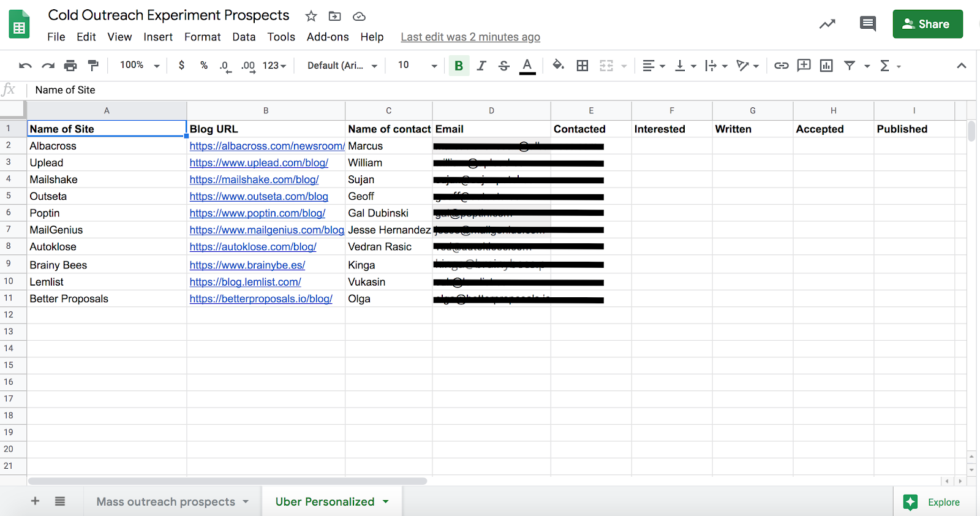Click the Merge cells icon
980x516 pixels.
(606, 66)
